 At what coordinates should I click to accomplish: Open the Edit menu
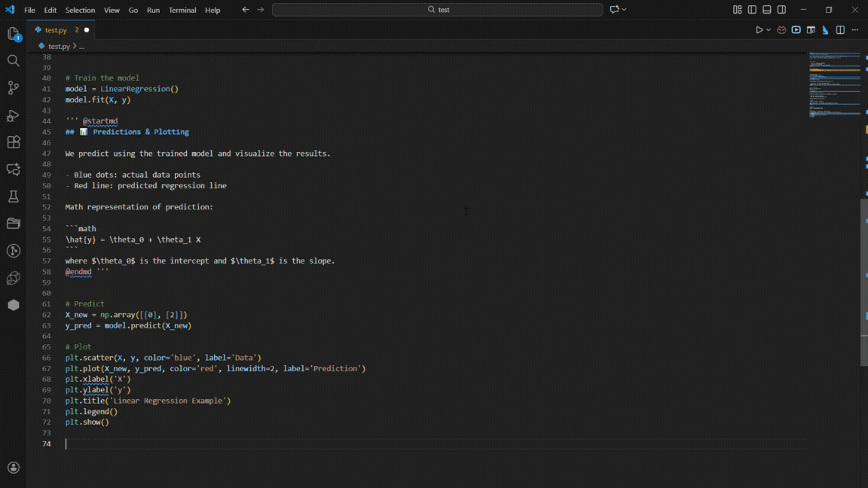coord(50,10)
